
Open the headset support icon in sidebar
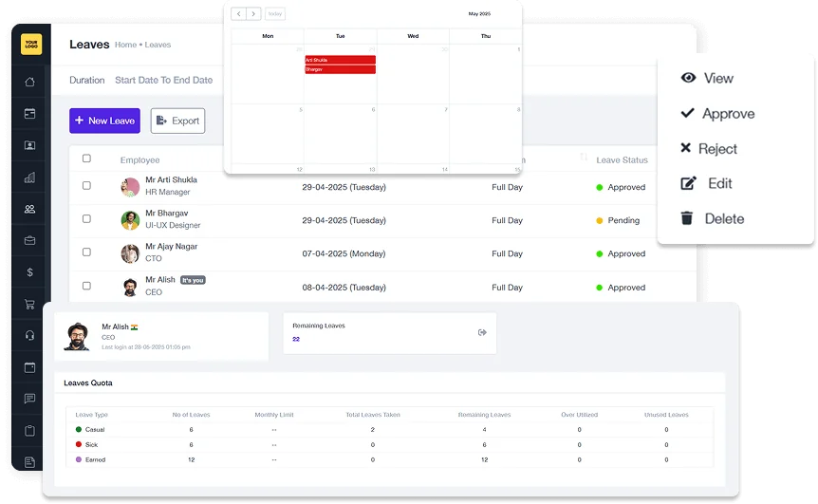pos(29,336)
